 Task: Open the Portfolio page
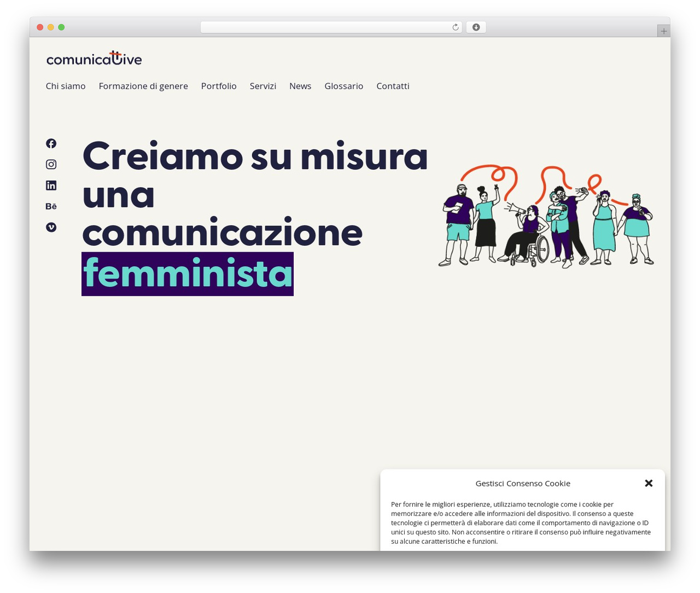tap(219, 86)
